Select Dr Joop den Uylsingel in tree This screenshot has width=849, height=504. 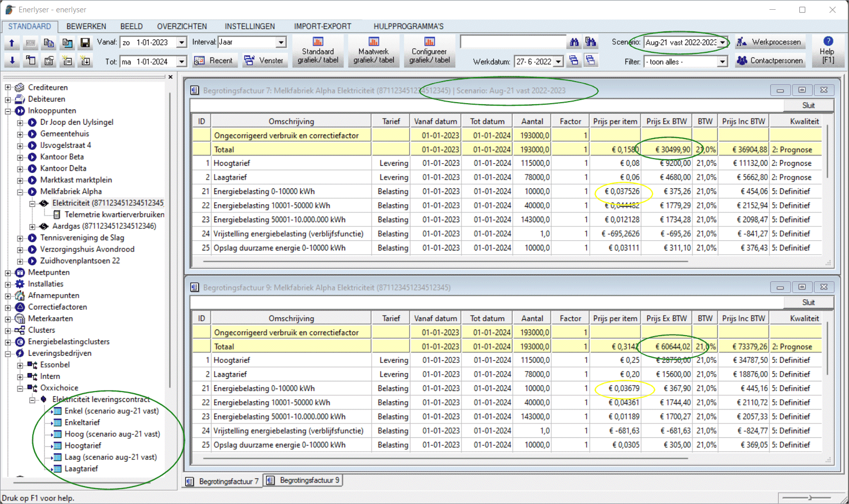77,122
